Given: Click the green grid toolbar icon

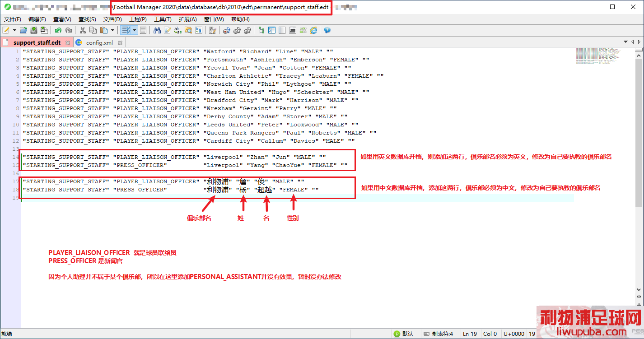Looking at the screenshot, I should click(x=303, y=30).
